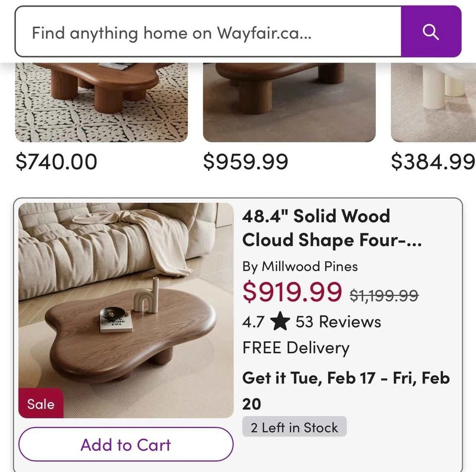Image resolution: width=476 pixels, height=472 pixels.
Task: Click the crossed-out $1,199.99 original price
Action: pos(384,296)
